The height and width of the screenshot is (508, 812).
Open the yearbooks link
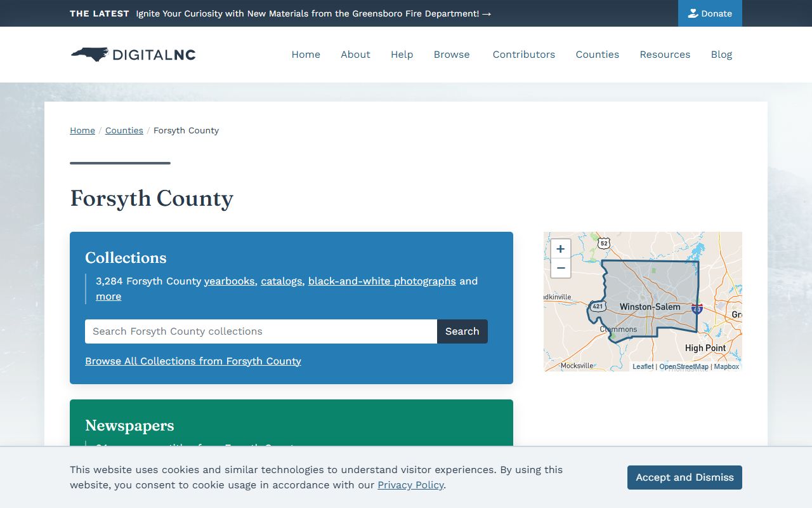[229, 281]
